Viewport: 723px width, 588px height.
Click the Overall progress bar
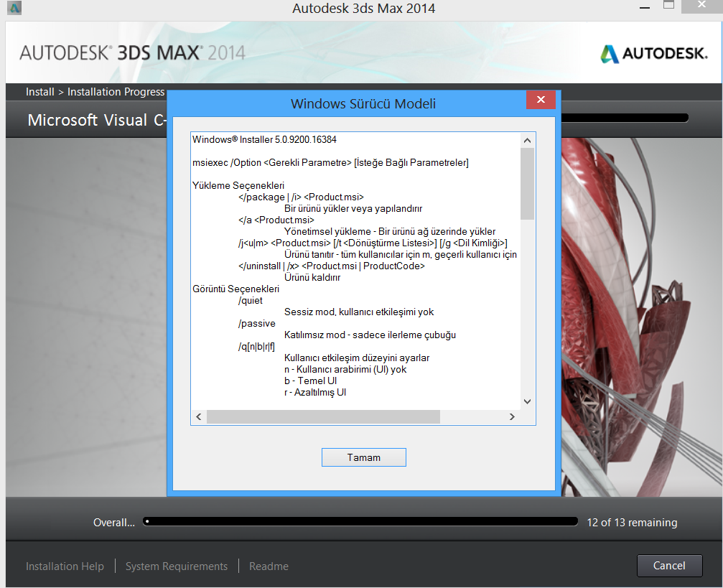tap(360, 522)
